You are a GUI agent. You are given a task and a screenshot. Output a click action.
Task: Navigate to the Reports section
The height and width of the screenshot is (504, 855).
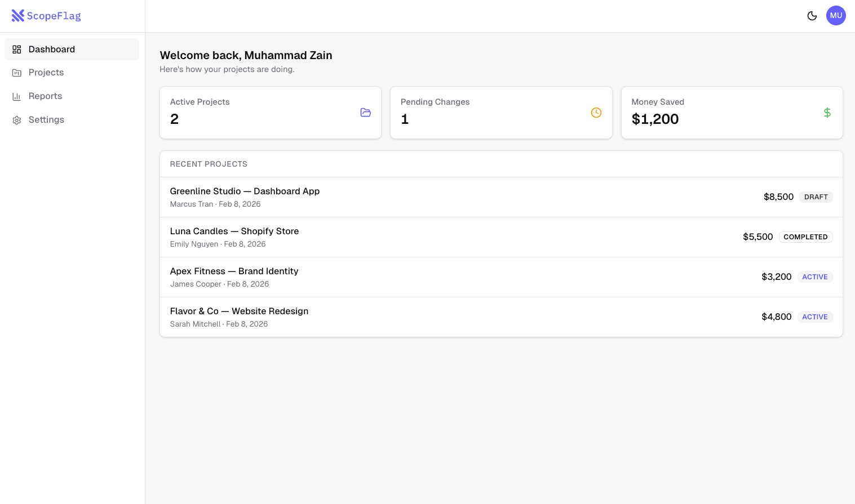(x=45, y=96)
